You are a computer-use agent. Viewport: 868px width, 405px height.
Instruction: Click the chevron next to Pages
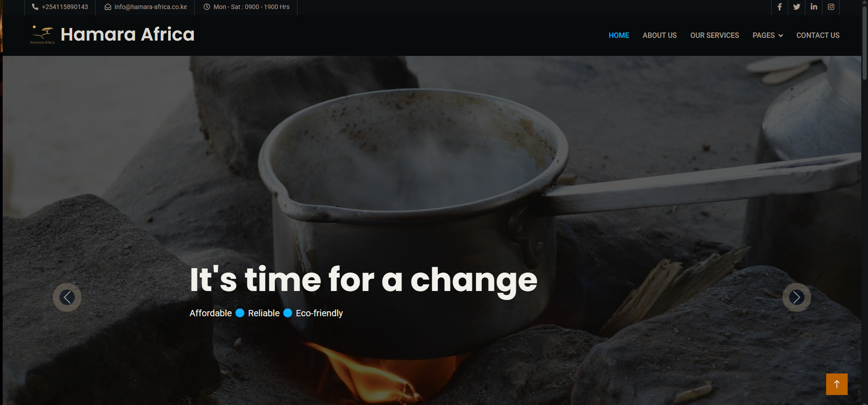tap(781, 36)
